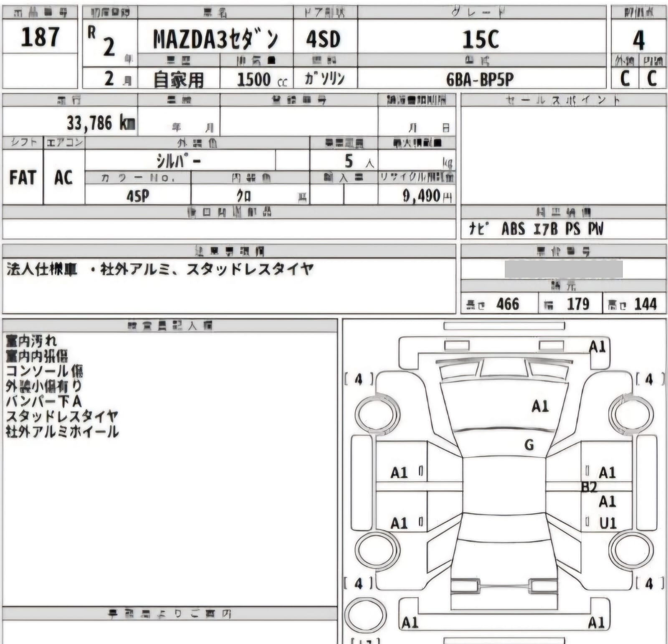Click the exterior color シルバー
The image size is (668, 644).
[179, 160]
